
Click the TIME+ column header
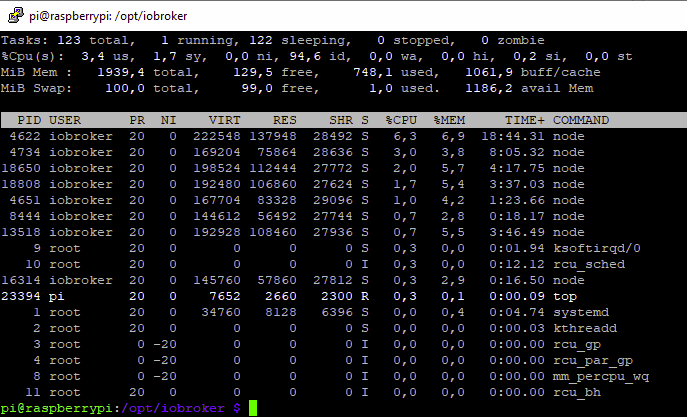pyautogui.click(x=525, y=120)
